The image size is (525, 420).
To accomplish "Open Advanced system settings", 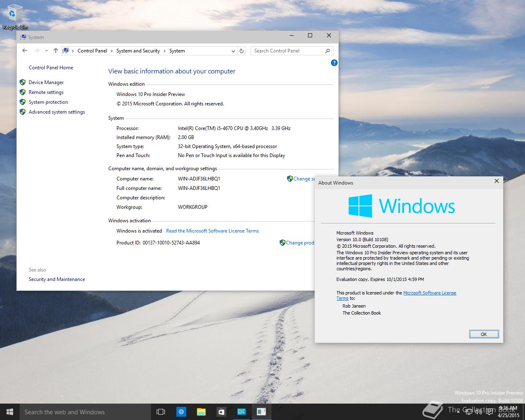I will [57, 112].
